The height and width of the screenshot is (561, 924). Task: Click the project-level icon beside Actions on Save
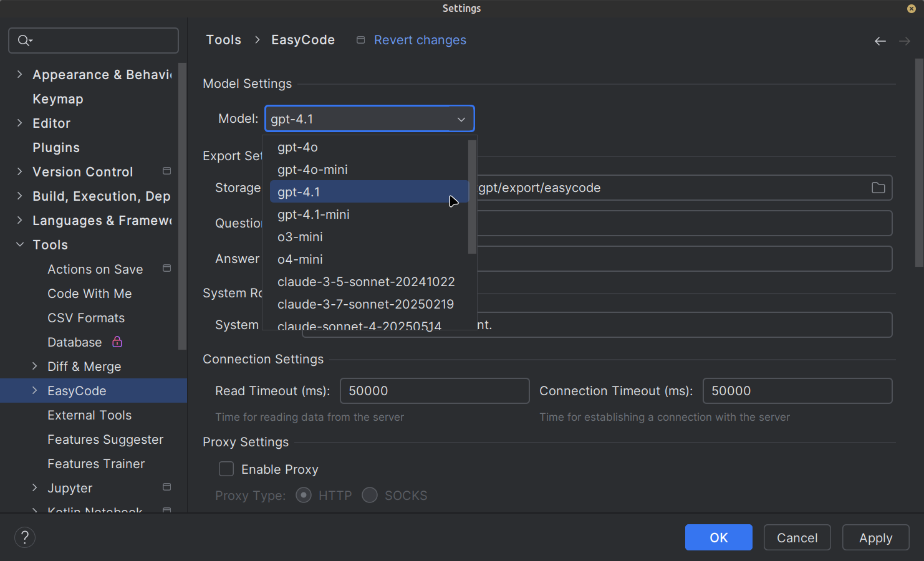pyautogui.click(x=166, y=269)
